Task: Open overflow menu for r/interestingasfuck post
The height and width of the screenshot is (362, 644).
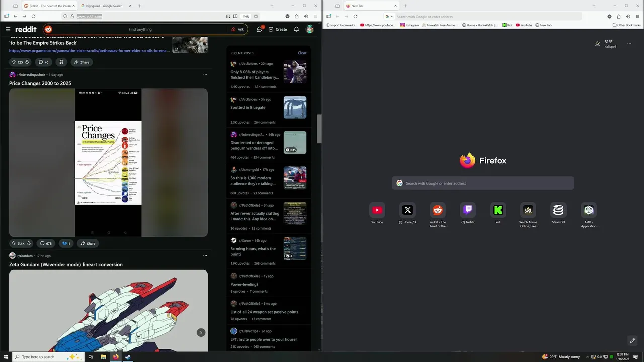Action: pos(205,74)
